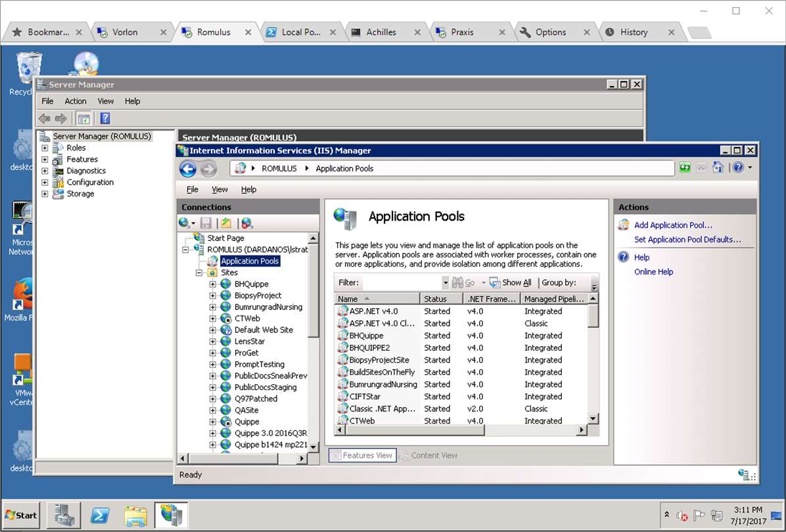Click the pool list vertical scrollbar down arrow
The image size is (786, 532).
[593, 418]
